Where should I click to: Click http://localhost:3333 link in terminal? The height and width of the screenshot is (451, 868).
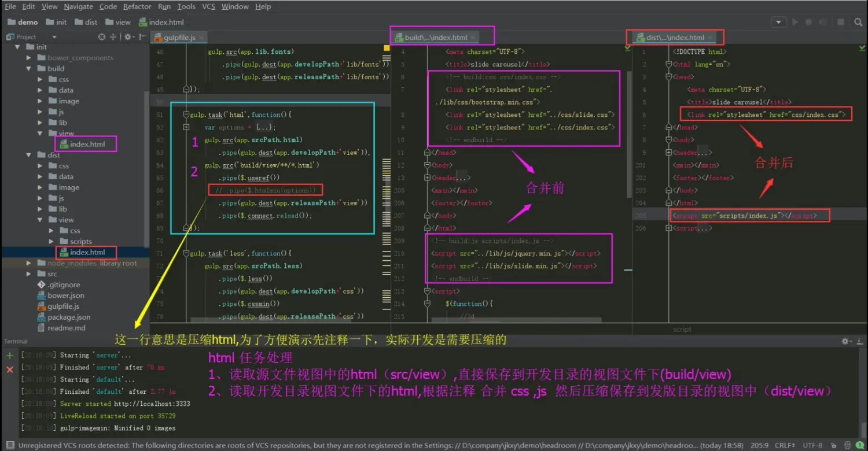point(153,404)
